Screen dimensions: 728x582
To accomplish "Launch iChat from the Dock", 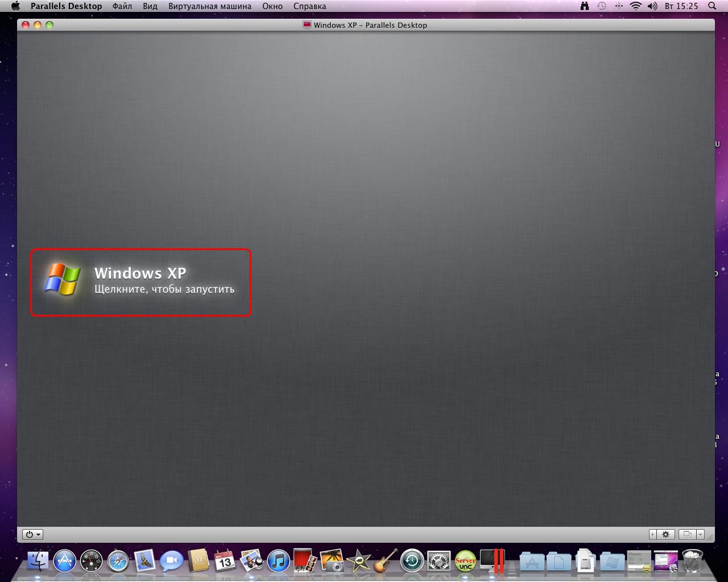I will coord(172,560).
